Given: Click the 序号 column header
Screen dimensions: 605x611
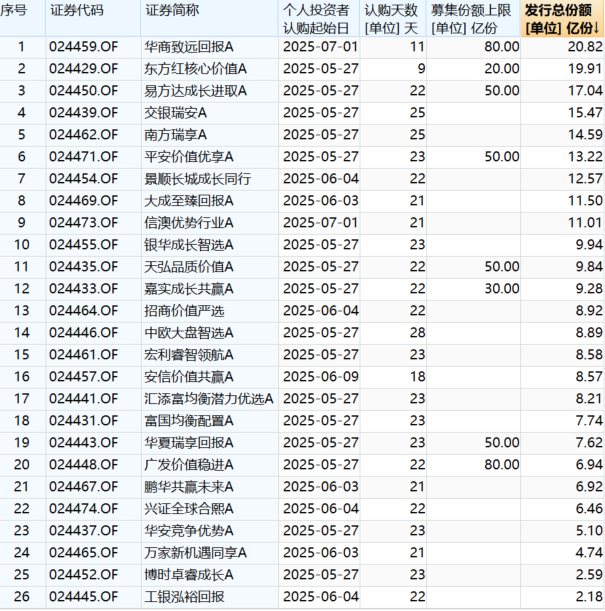Looking at the screenshot, I should coord(23,18).
